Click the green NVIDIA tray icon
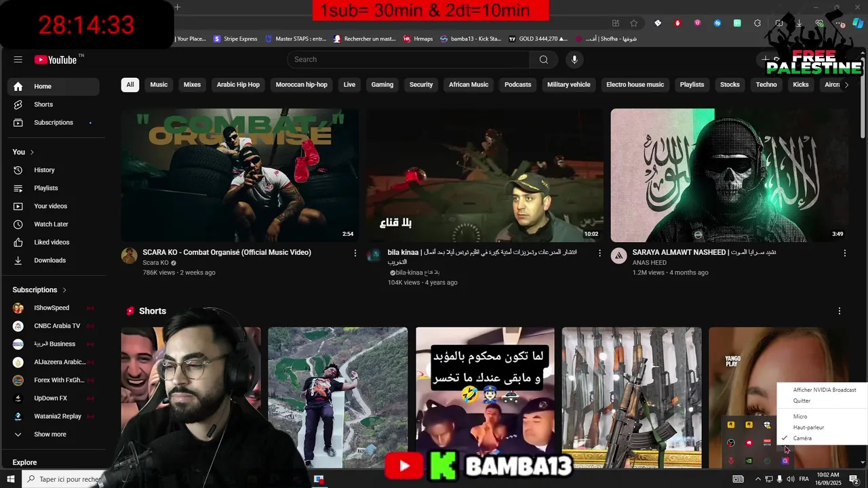868x488 pixels. click(x=749, y=461)
